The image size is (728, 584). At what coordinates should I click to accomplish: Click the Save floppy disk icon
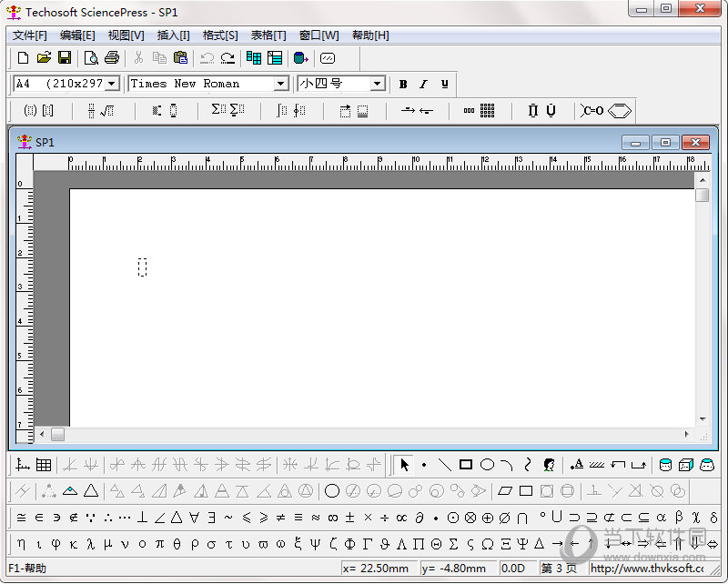65,58
